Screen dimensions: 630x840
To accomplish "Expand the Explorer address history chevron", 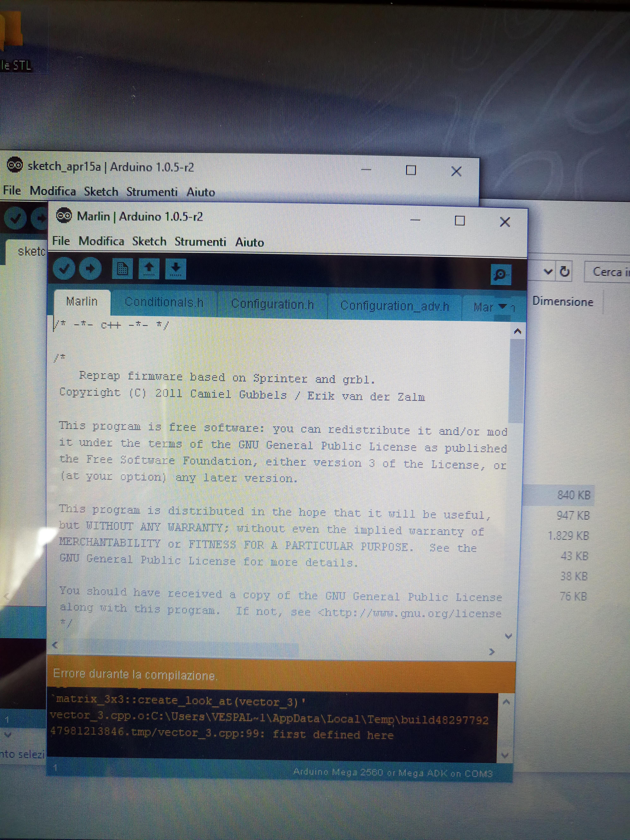I will point(548,272).
